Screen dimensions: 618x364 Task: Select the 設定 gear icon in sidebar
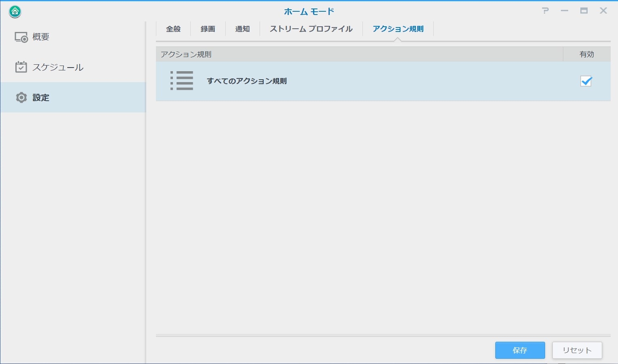click(x=21, y=97)
